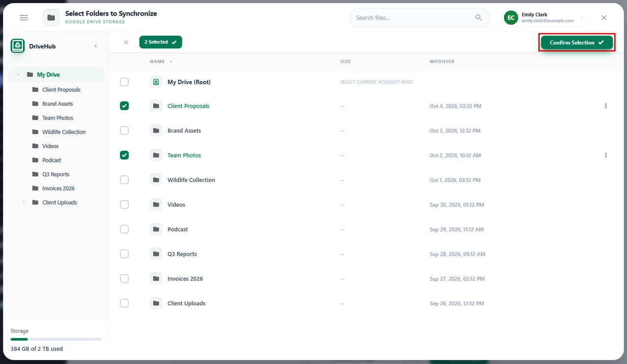Click the DriveHub logo icon
The image size is (627, 364).
click(x=18, y=46)
